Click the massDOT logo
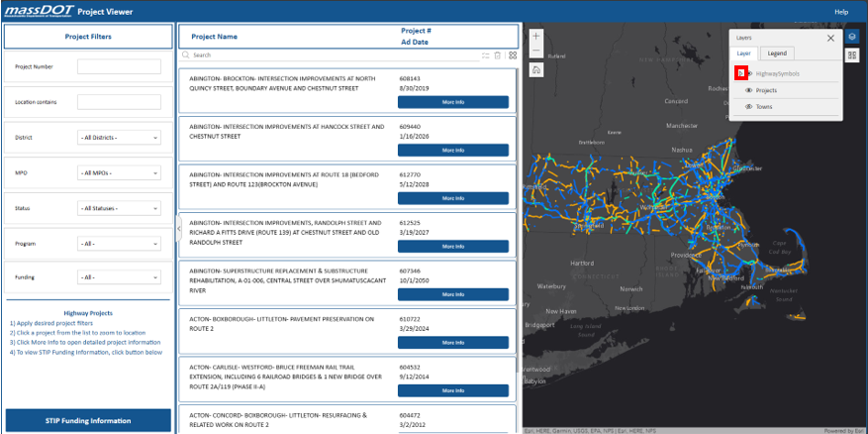This screenshot has width=868, height=434. [39, 11]
